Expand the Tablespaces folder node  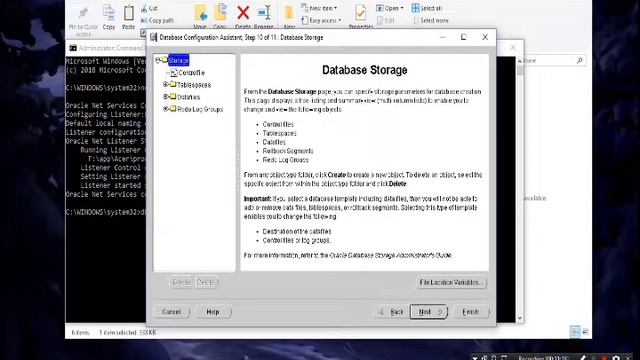click(x=166, y=84)
